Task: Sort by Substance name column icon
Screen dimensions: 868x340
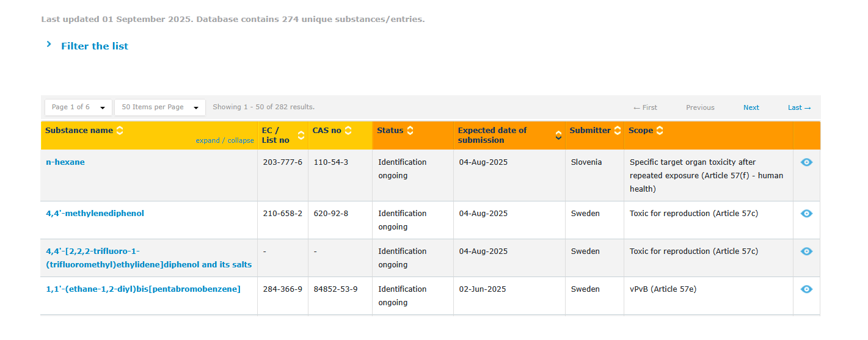Action: click(120, 130)
